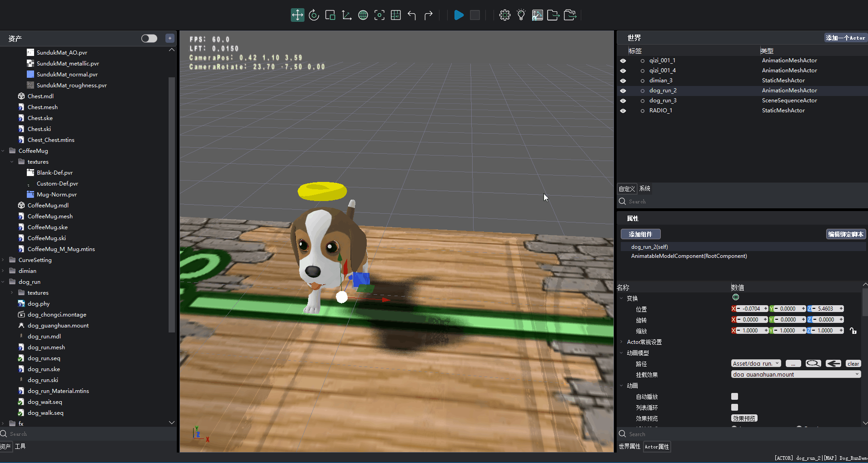Screen dimensions: 868x463
Task: Toggle the light bulb lighting icon
Action: (x=521, y=15)
